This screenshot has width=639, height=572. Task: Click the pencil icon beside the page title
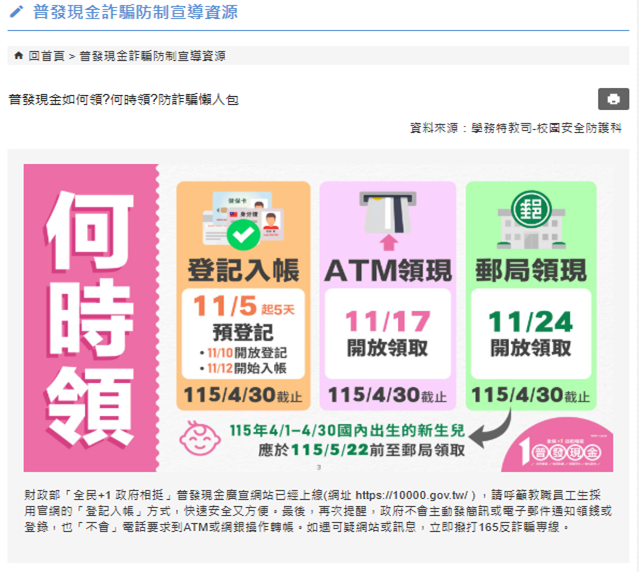tap(16, 13)
